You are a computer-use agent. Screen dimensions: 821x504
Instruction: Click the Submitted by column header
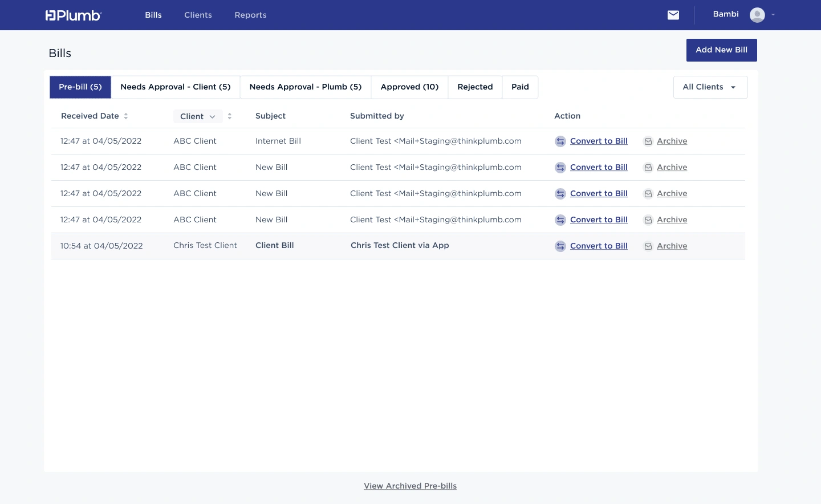(377, 116)
